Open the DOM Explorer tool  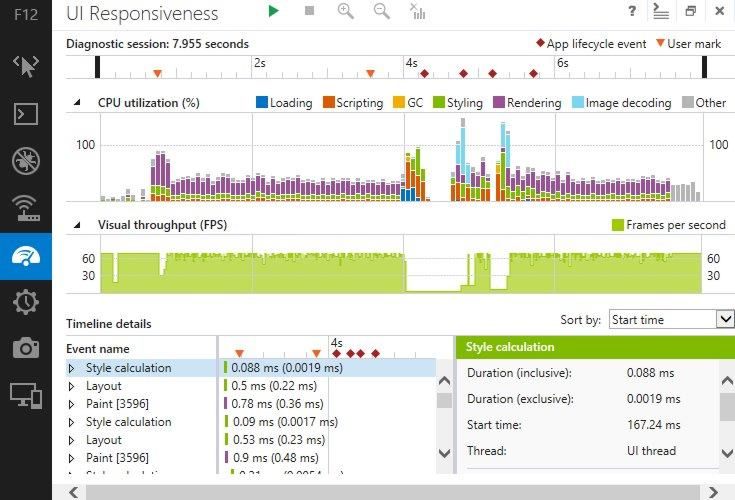25,65
